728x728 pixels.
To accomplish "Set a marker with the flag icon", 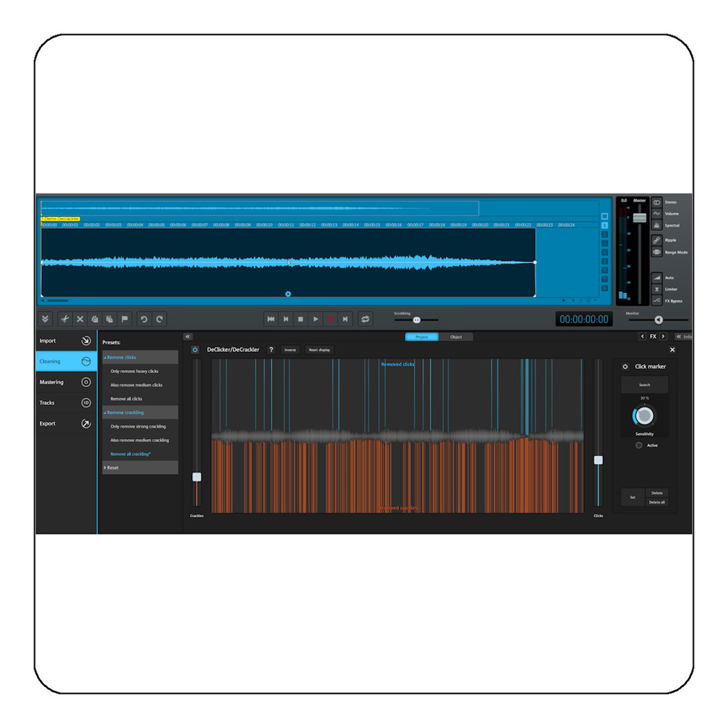I will (124, 319).
